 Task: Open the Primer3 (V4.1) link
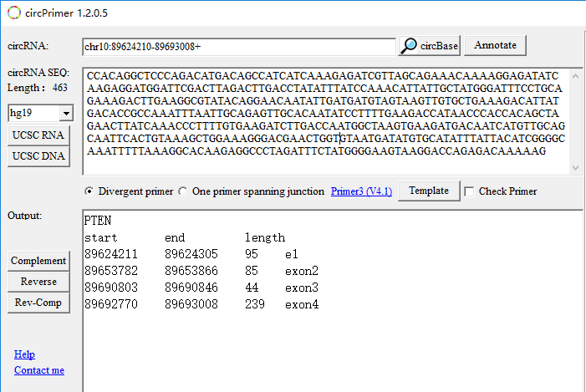tap(361, 191)
